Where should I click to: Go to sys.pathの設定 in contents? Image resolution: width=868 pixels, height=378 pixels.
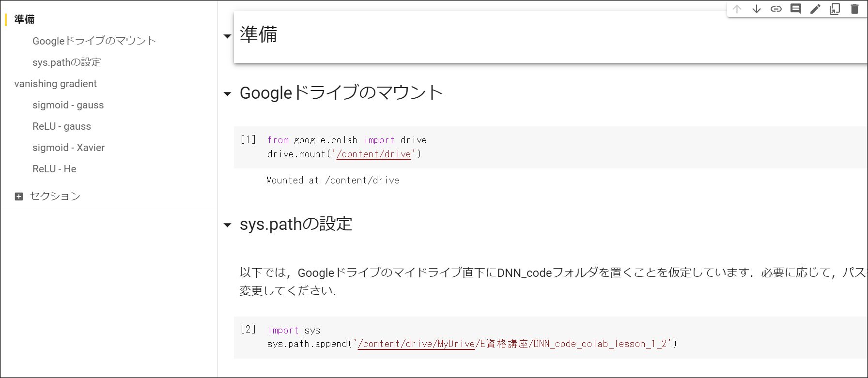tap(67, 62)
